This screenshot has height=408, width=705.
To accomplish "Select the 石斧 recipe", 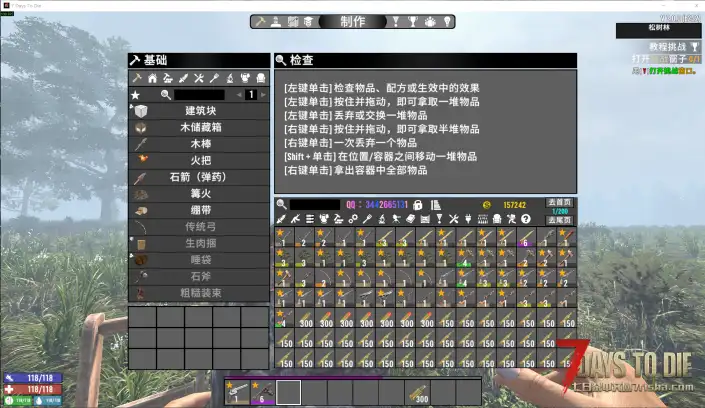I will 199,277.
